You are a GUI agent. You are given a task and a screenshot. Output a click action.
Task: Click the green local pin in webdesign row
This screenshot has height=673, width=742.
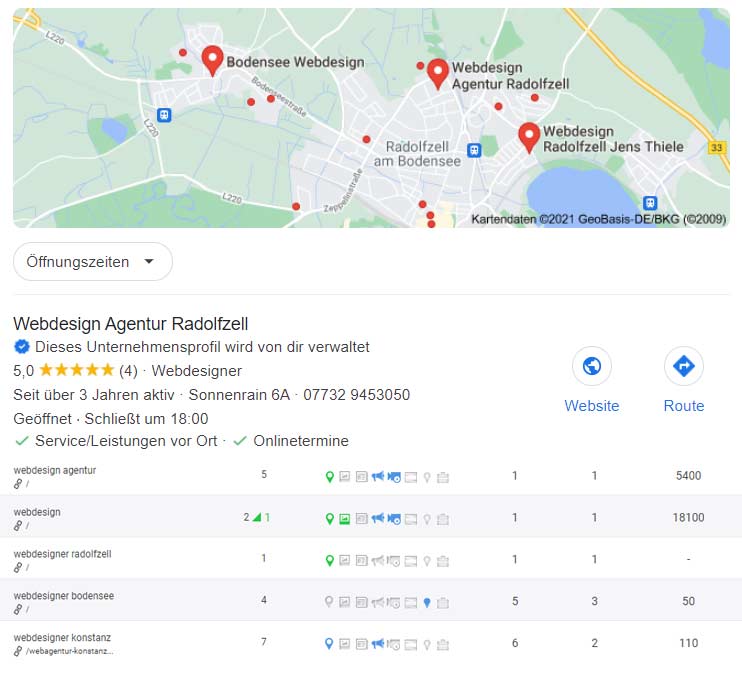[330, 519]
